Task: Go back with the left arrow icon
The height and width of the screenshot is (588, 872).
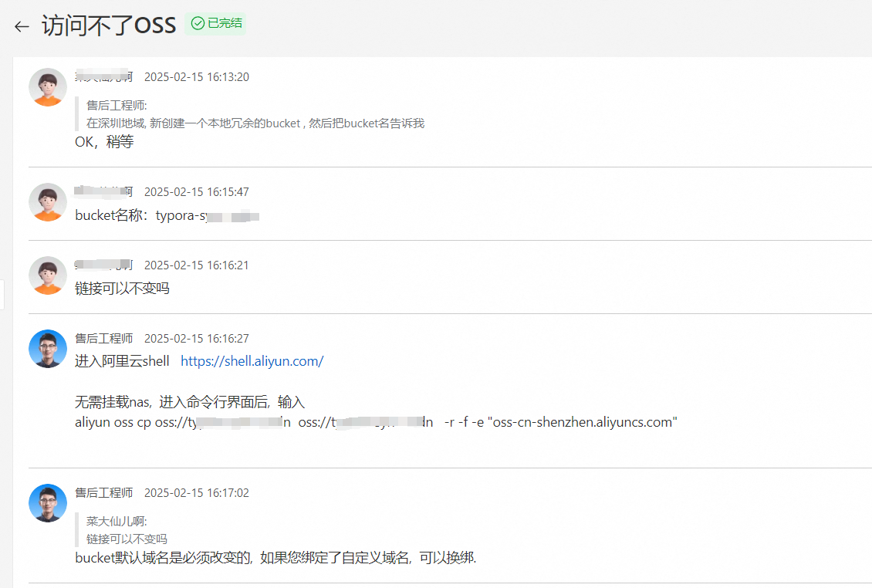Action: [22, 26]
